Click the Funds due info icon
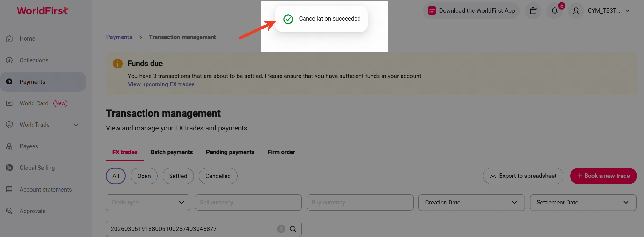The height and width of the screenshot is (237, 644). tap(118, 64)
